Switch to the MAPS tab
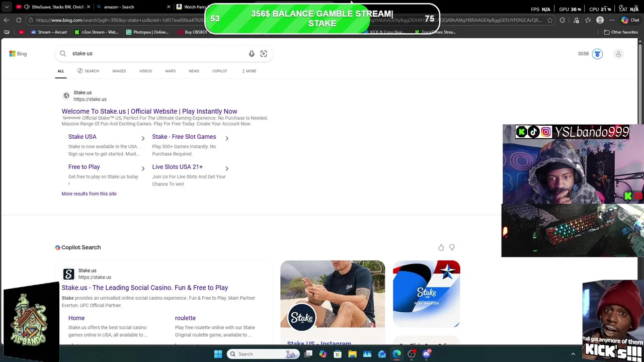Screen dimensions: 644x362 pos(170,71)
